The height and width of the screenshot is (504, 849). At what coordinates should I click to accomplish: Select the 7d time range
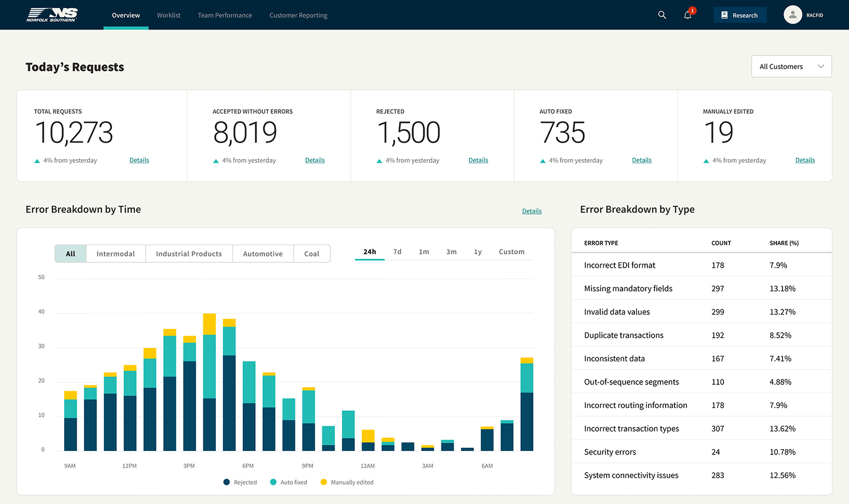pos(397,252)
